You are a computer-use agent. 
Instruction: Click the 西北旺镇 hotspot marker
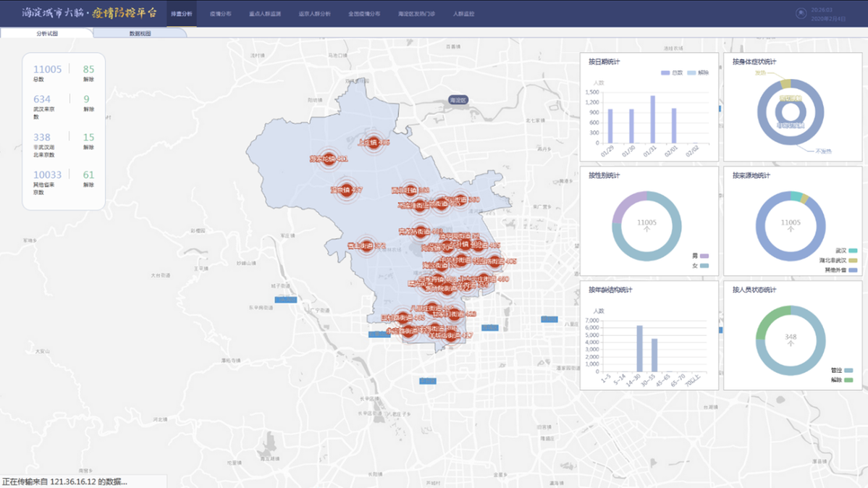410,190
